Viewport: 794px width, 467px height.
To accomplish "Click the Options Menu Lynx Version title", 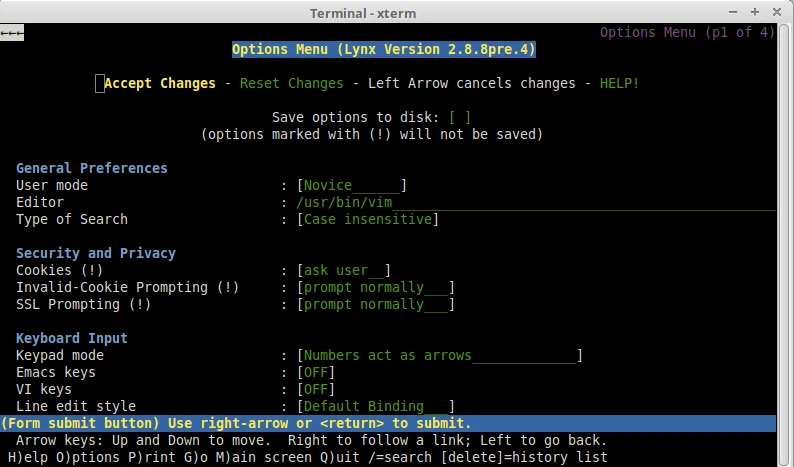I will (384, 49).
